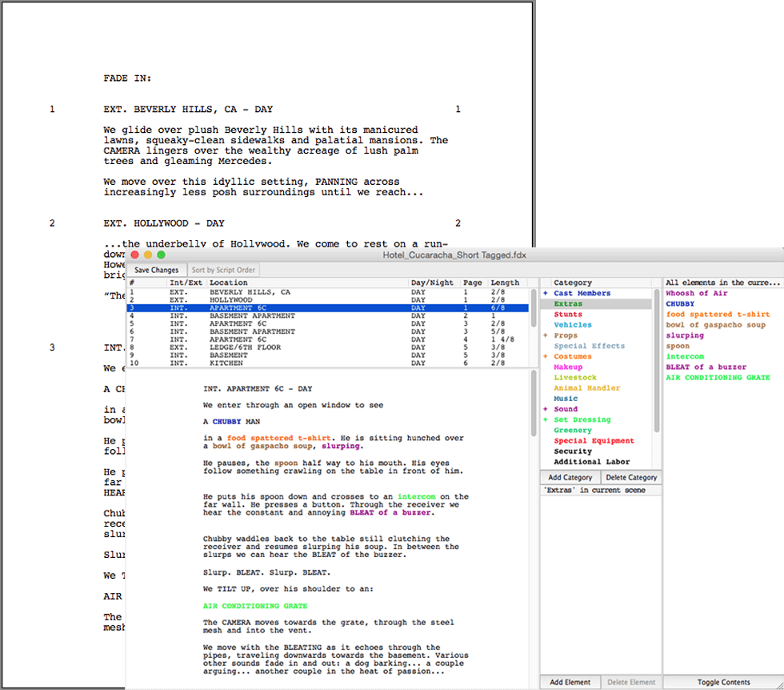Select AIR CONDITIONING GRATE in elements list
Screen dimensions: 784x690
coord(718,377)
